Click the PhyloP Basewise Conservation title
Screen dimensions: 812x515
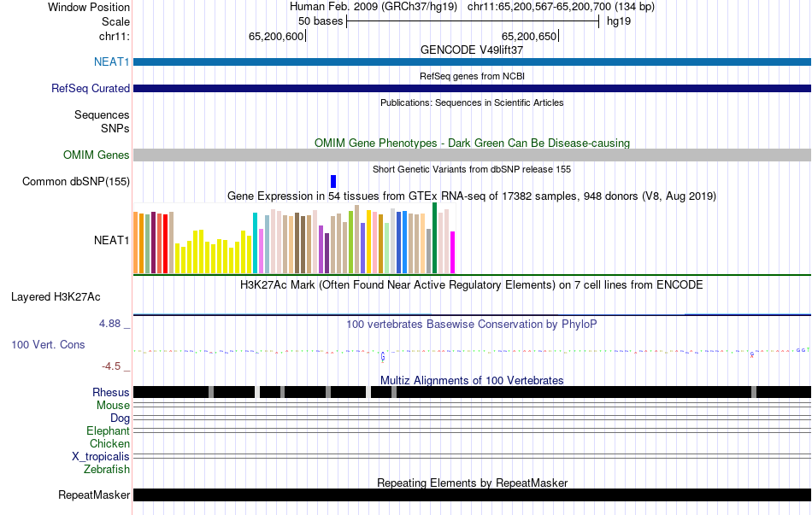(x=472, y=324)
